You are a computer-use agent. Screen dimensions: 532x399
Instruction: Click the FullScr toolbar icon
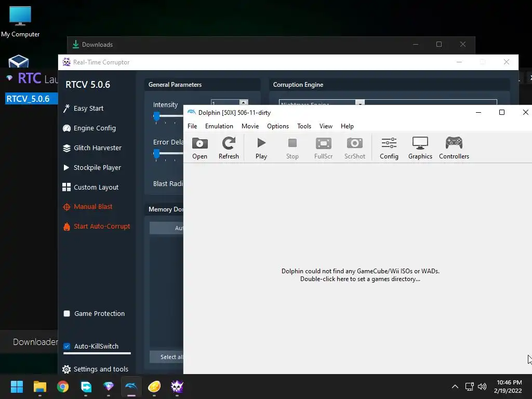323,148
